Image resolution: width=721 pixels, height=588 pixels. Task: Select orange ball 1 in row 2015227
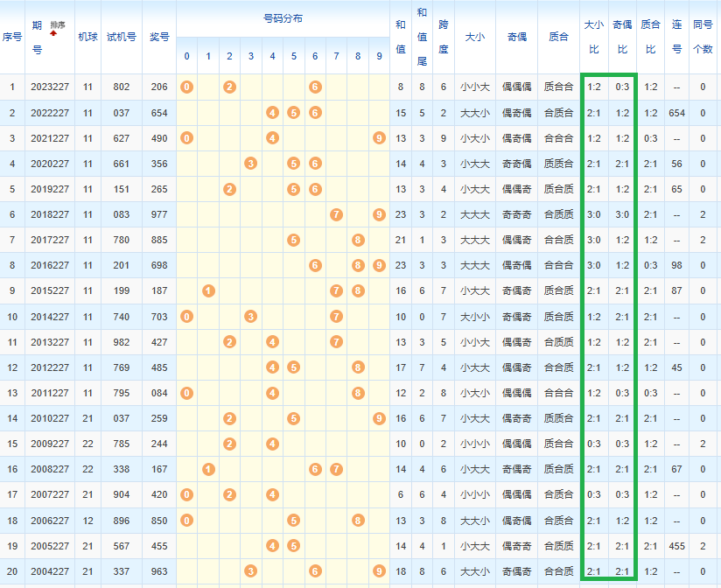coord(208,290)
